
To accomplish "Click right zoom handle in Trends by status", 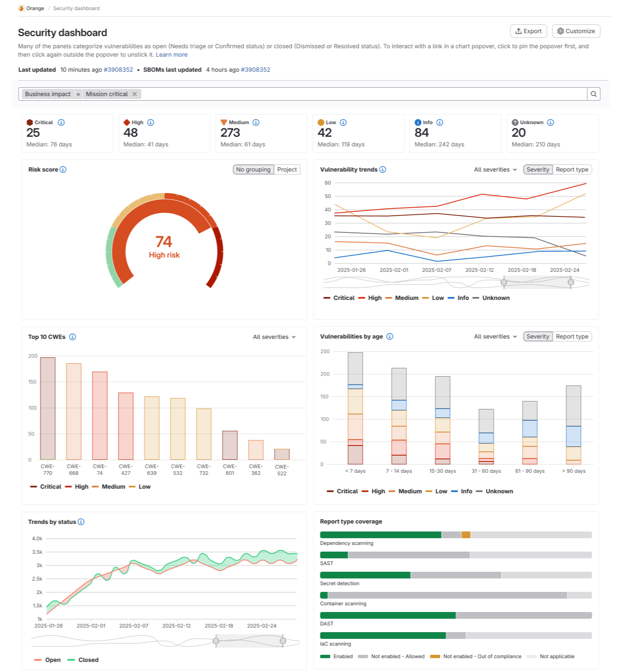I will click(283, 641).
